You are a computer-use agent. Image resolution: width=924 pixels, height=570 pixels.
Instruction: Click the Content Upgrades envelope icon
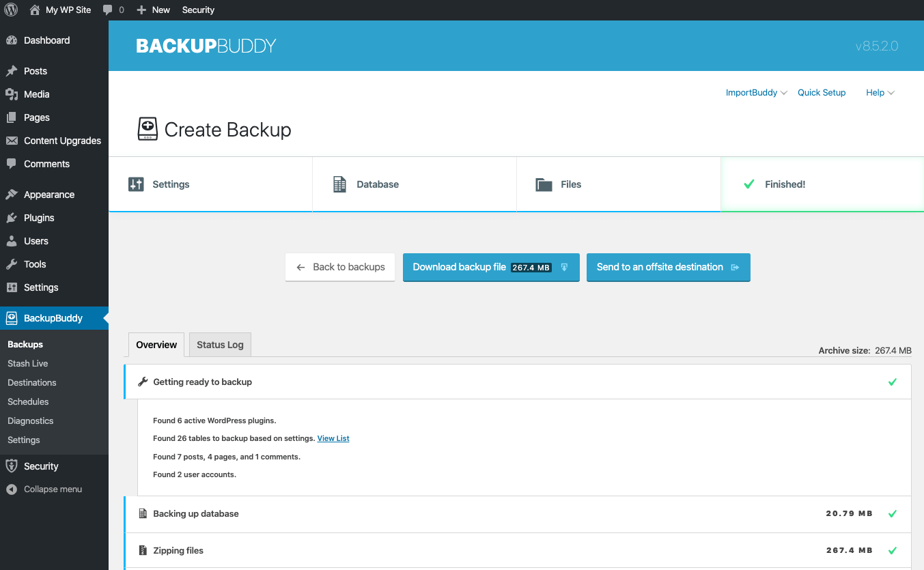pyautogui.click(x=12, y=141)
